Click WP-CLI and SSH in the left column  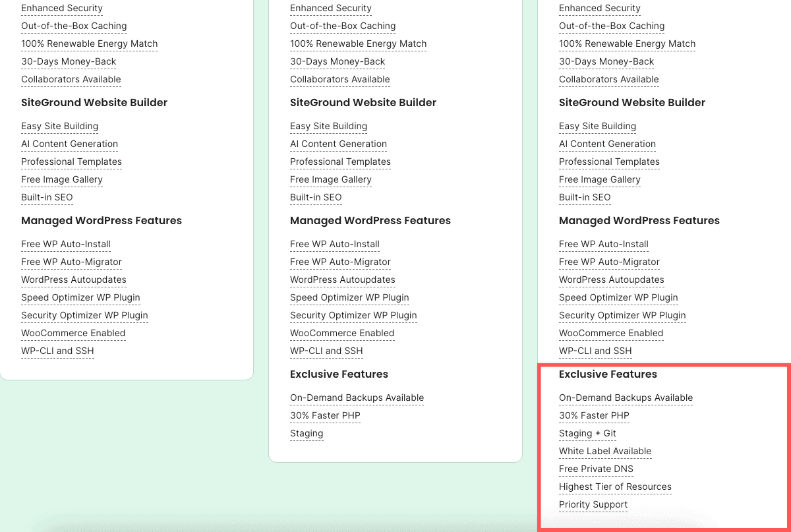tap(57, 351)
